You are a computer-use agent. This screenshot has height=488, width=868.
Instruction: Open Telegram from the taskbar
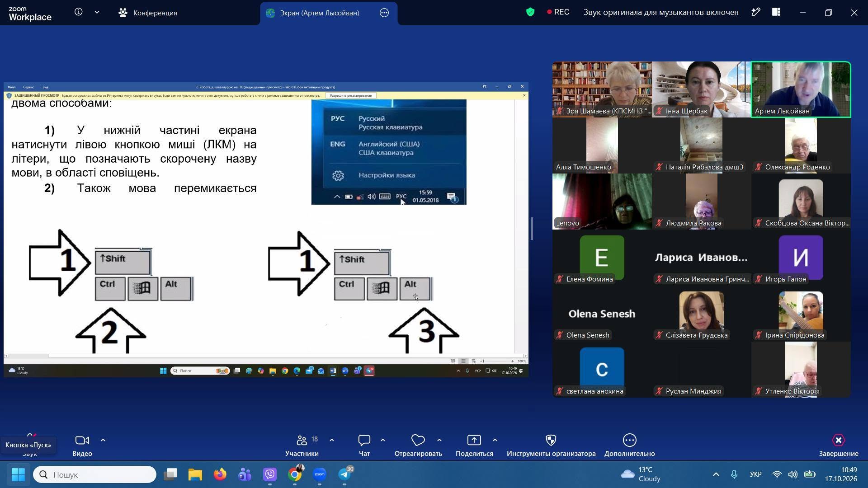click(344, 474)
